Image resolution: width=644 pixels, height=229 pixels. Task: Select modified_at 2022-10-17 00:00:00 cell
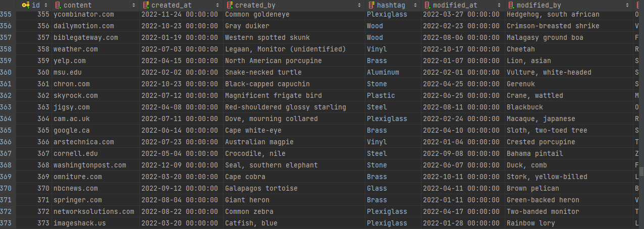463,49
